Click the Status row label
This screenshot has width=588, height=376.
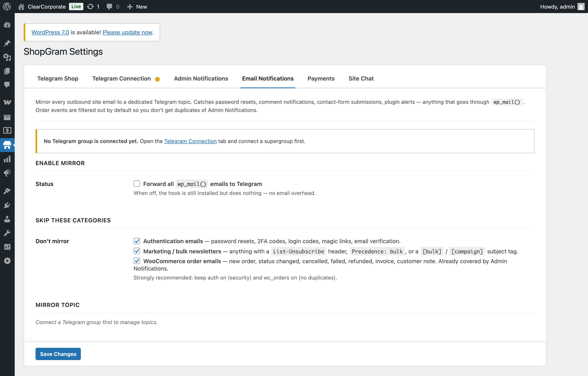[x=45, y=184]
